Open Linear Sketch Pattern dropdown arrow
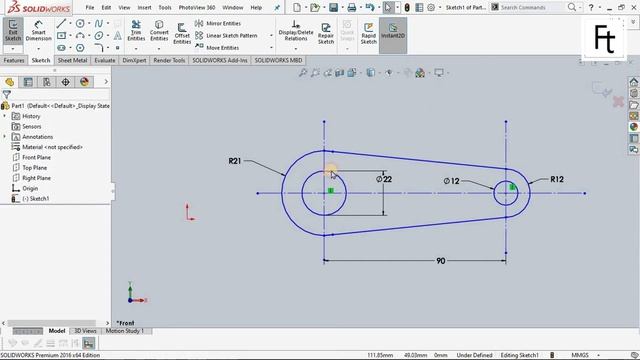 click(x=271, y=36)
